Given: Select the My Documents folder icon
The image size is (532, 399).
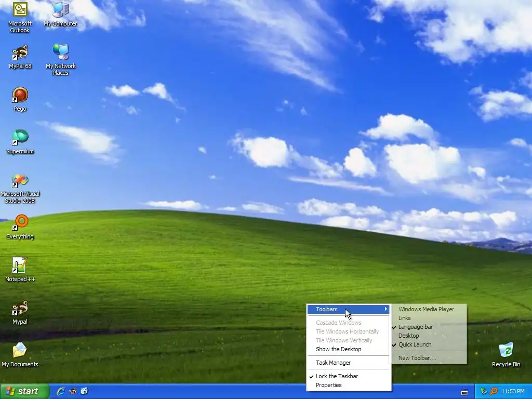Looking at the screenshot, I should click(20, 355).
